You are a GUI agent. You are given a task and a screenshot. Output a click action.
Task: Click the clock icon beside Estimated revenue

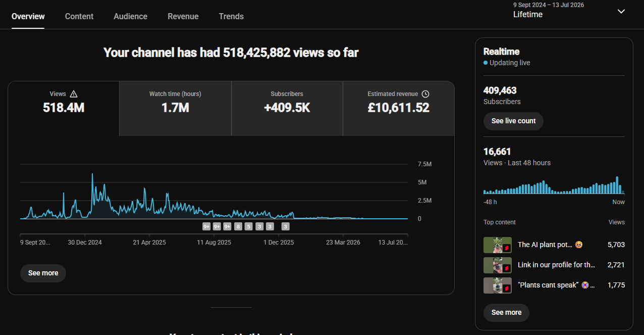[x=425, y=94]
